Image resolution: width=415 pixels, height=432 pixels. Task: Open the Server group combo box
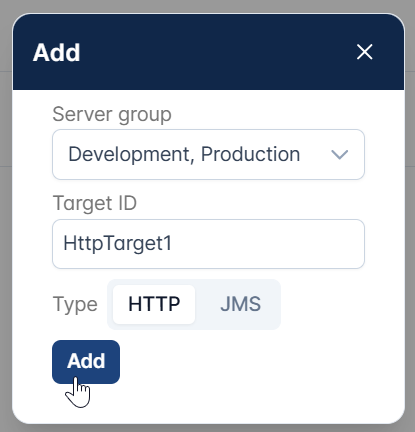tap(208, 154)
